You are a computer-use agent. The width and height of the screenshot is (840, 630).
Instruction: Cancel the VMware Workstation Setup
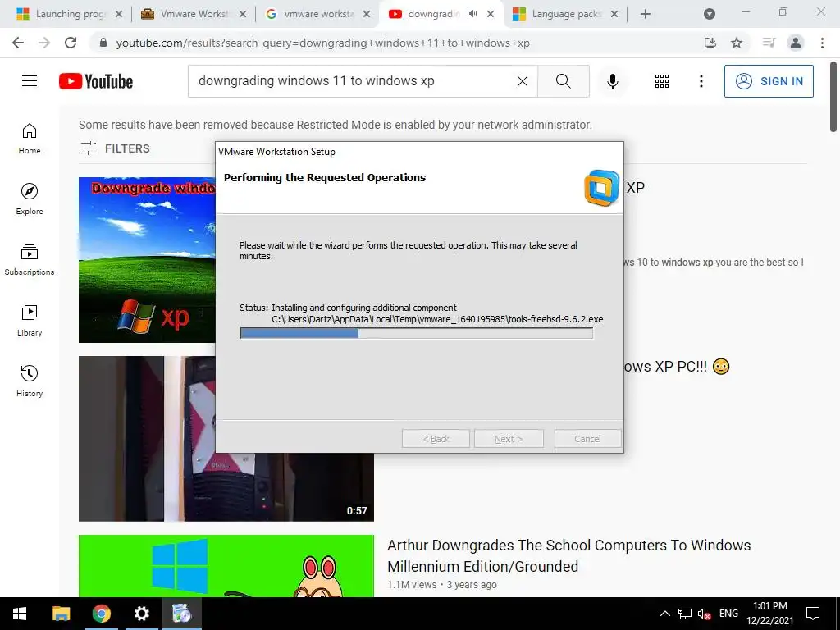tap(587, 439)
